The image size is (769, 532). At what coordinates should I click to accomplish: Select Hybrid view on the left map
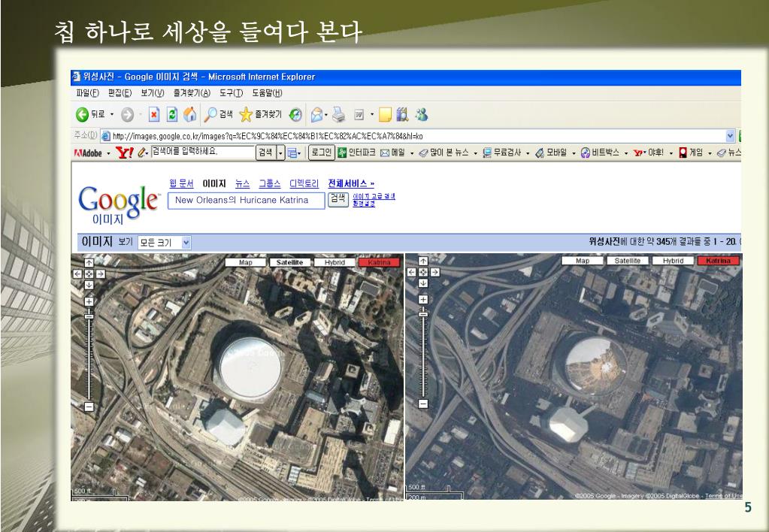pyautogui.click(x=335, y=262)
